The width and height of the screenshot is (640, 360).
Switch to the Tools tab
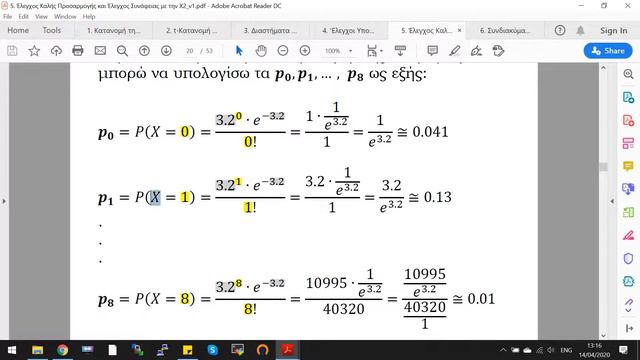51,30
